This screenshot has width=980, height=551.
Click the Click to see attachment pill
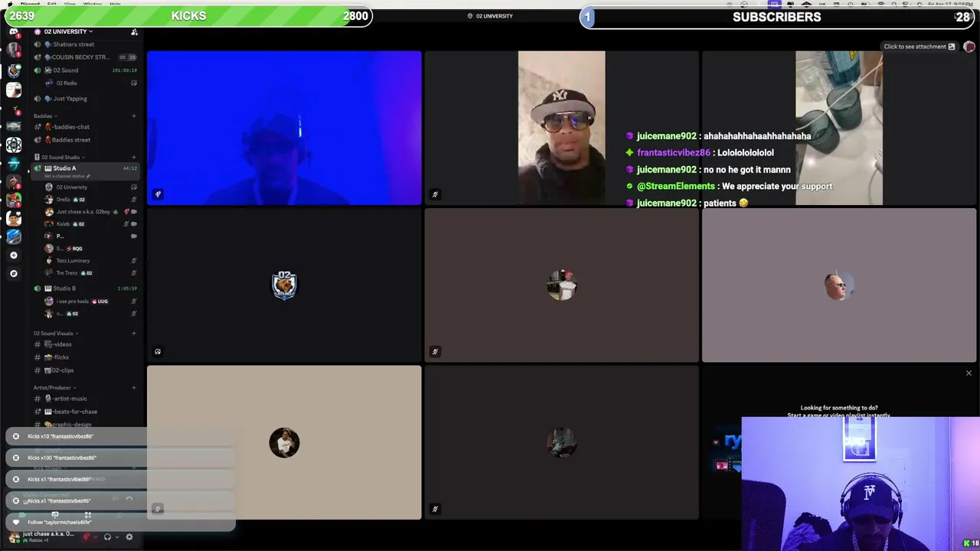pos(919,47)
